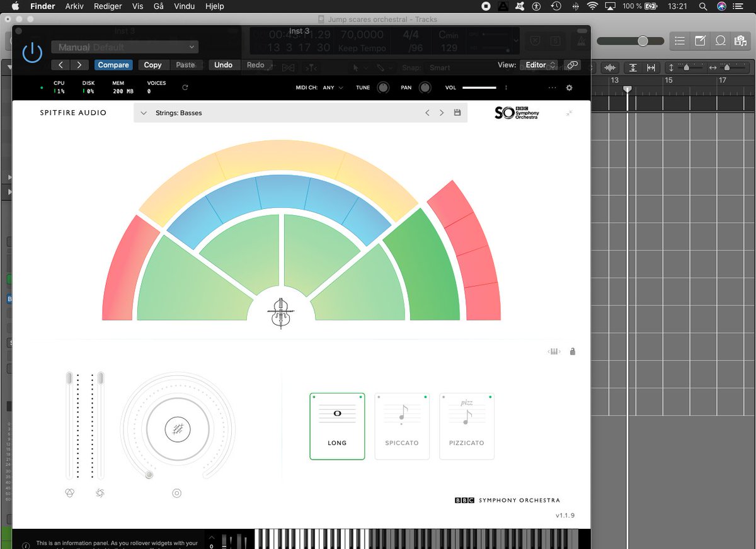Select the SPICCATO articulation

[x=402, y=426]
